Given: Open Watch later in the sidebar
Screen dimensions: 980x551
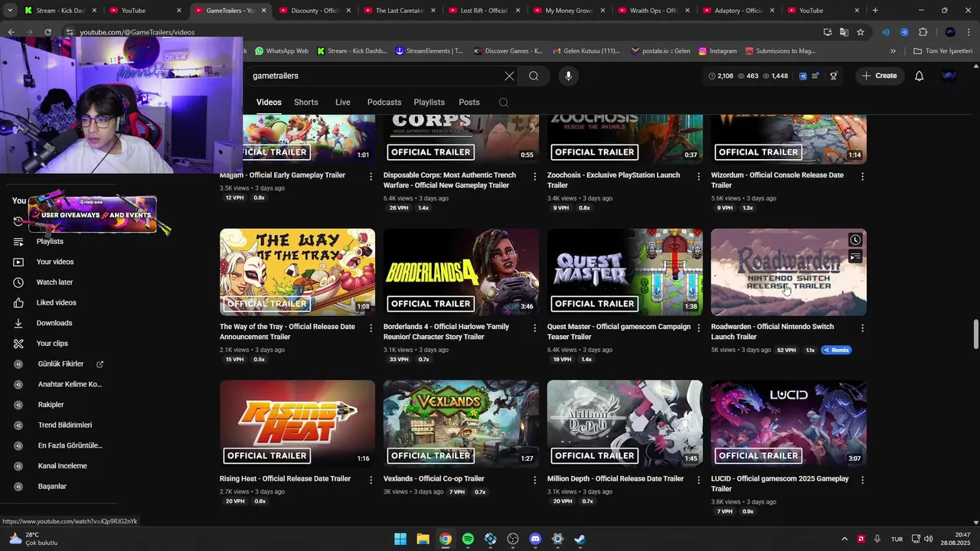Looking at the screenshot, I should pyautogui.click(x=54, y=282).
